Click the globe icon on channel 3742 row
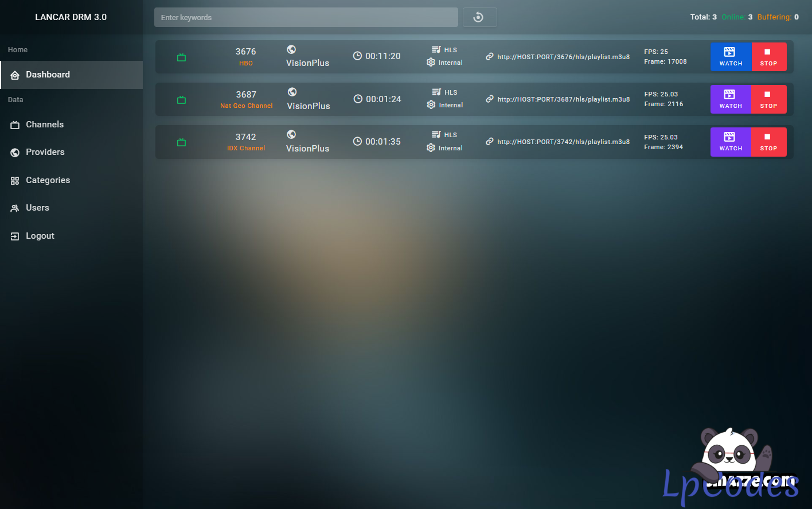 [x=291, y=134]
